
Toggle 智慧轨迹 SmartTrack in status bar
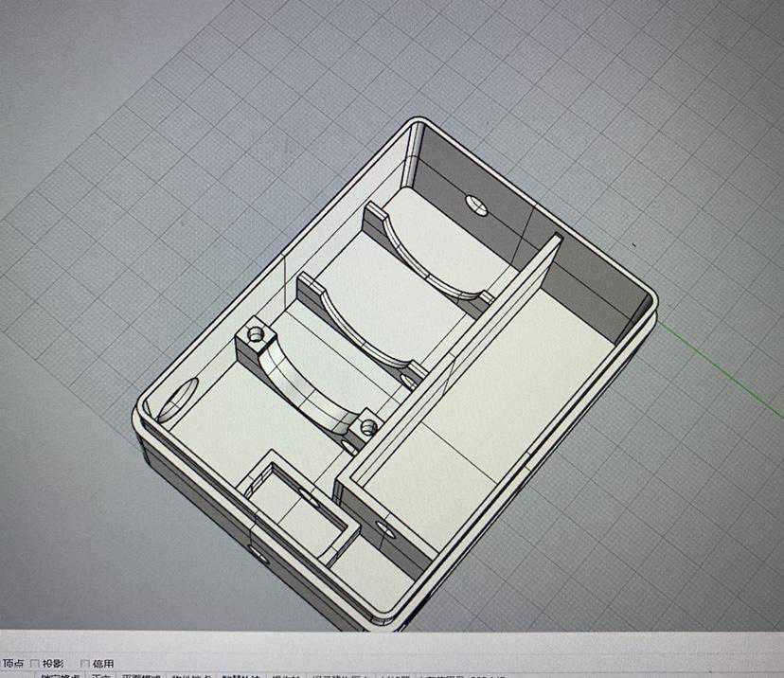[x=241, y=675]
